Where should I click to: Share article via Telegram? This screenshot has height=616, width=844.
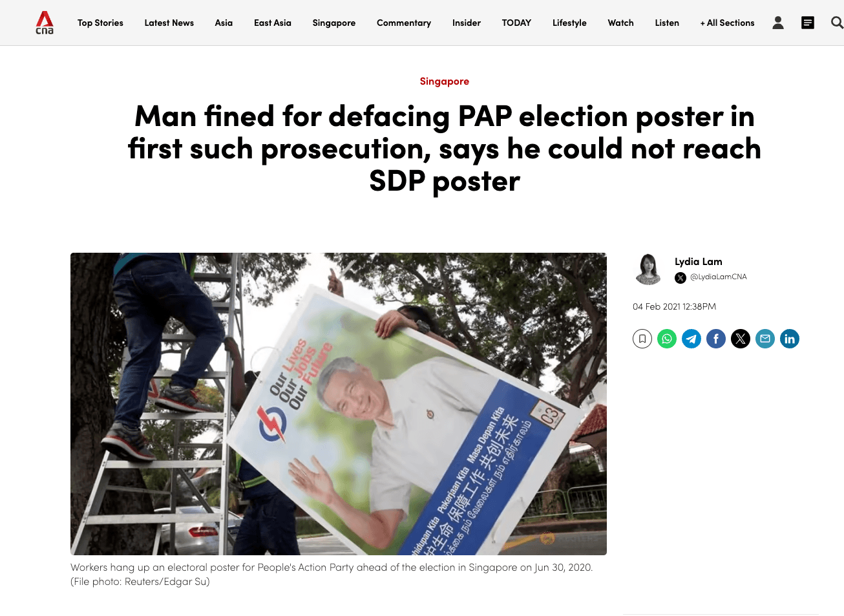click(691, 339)
